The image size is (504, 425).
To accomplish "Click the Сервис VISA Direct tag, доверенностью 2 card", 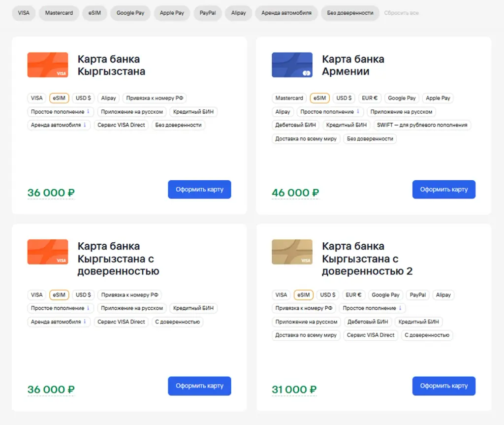I will tap(370, 335).
